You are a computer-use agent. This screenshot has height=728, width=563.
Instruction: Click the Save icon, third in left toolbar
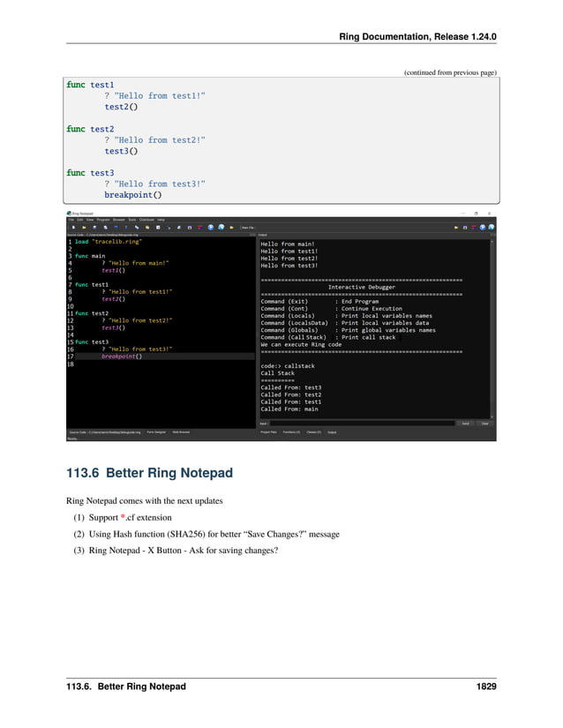[x=94, y=228]
